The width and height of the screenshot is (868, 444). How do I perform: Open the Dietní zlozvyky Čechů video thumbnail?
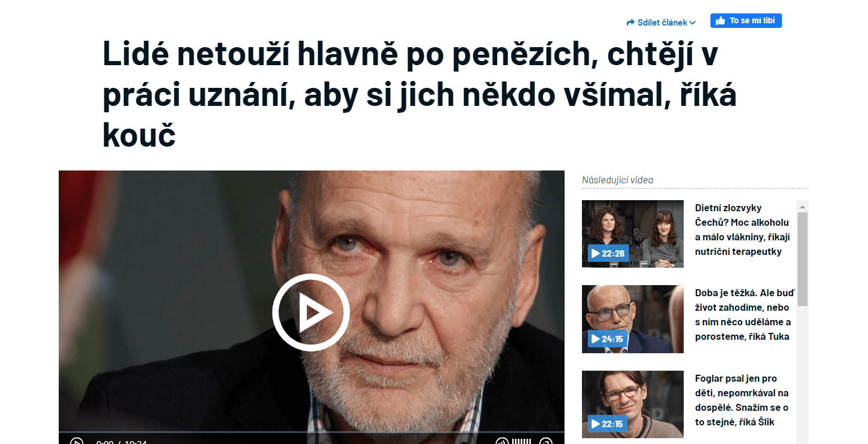pyautogui.click(x=633, y=234)
